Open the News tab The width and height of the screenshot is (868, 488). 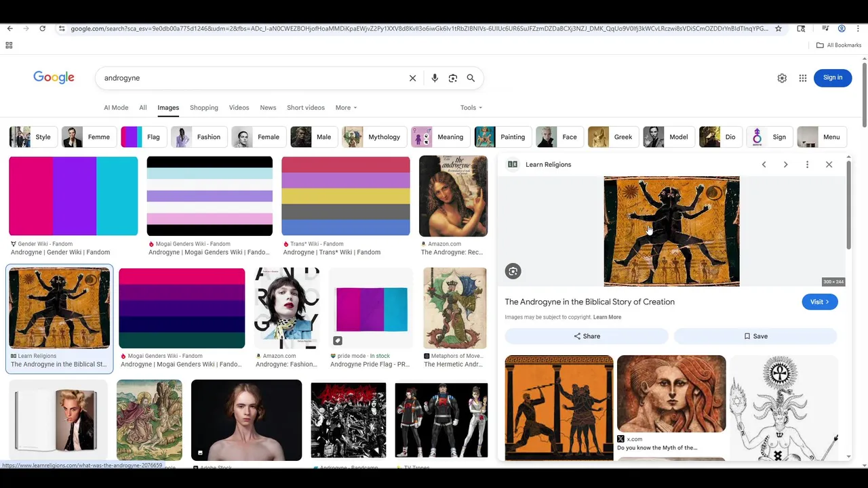[268, 108]
